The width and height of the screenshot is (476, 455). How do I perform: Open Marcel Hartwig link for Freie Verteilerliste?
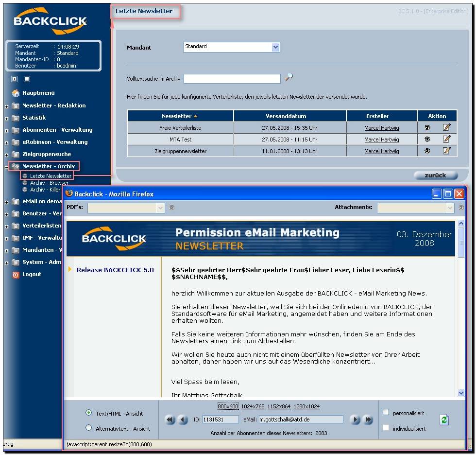[382, 128]
